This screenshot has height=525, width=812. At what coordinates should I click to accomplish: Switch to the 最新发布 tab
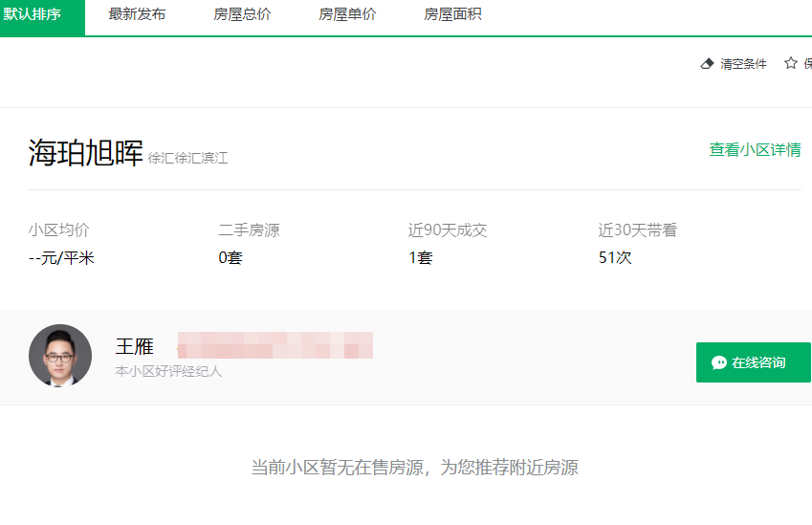137,15
